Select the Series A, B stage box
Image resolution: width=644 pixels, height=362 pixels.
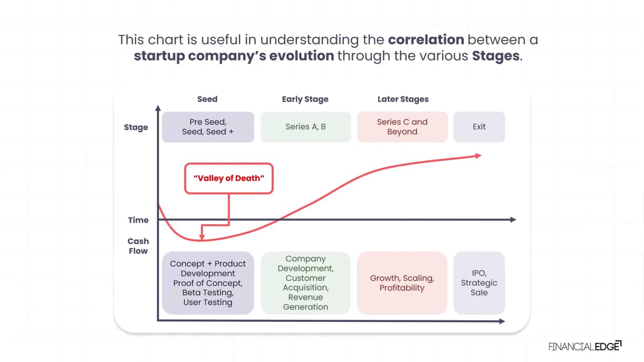click(x=306, y=127)
